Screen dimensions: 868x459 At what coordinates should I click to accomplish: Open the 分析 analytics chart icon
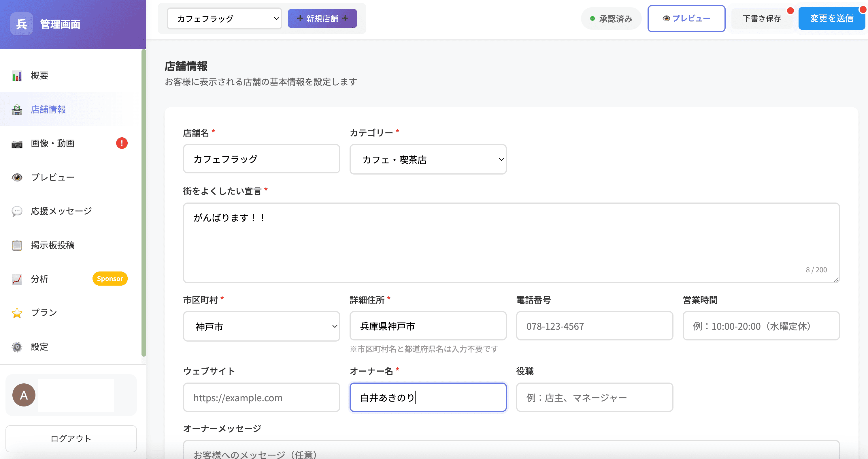click(x=16, y=279)
